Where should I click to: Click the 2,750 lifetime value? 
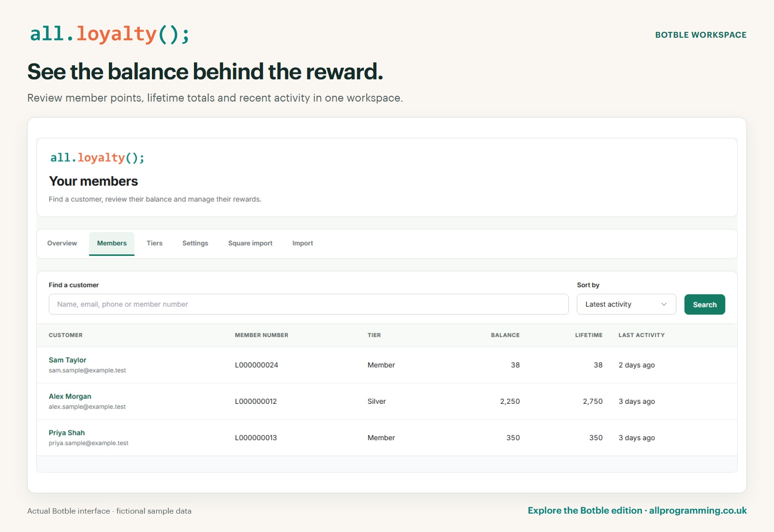[x=593, y=401]
